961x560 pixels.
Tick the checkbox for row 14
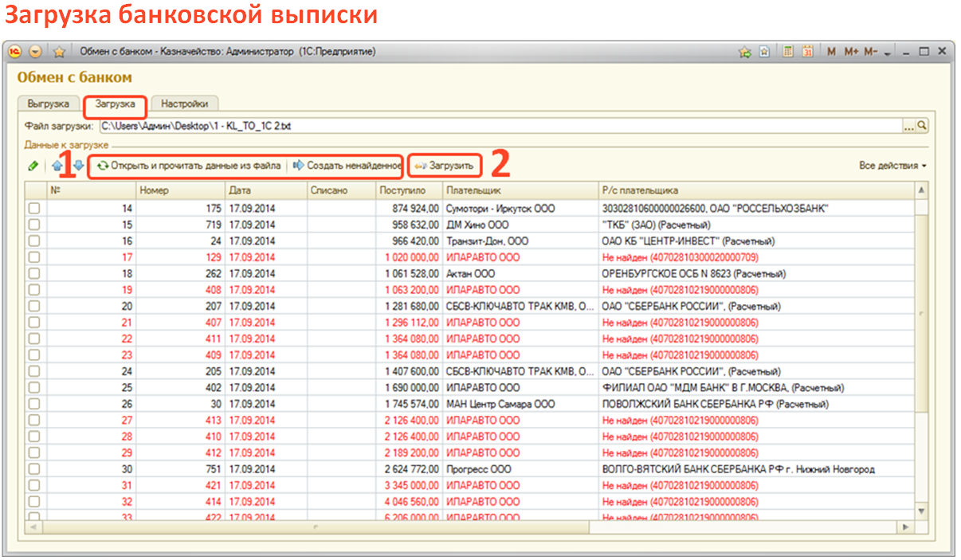(x=34, y=209)
